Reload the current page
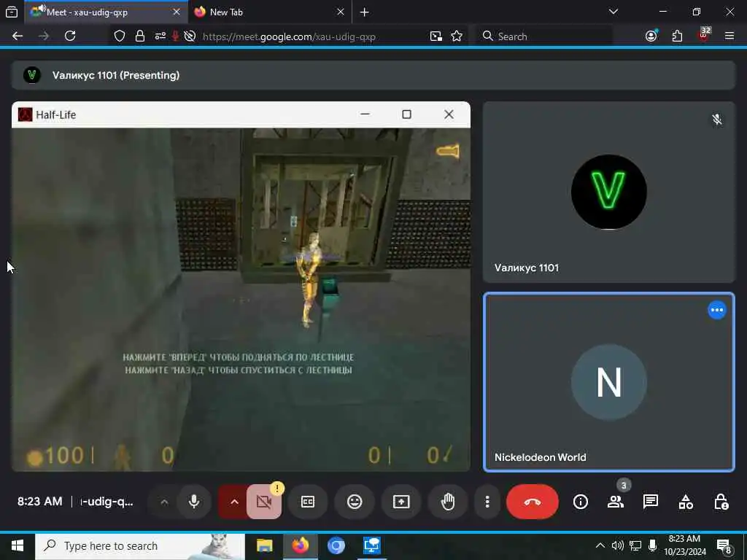Viewport: 747px width, 560px height. (70, 36)
